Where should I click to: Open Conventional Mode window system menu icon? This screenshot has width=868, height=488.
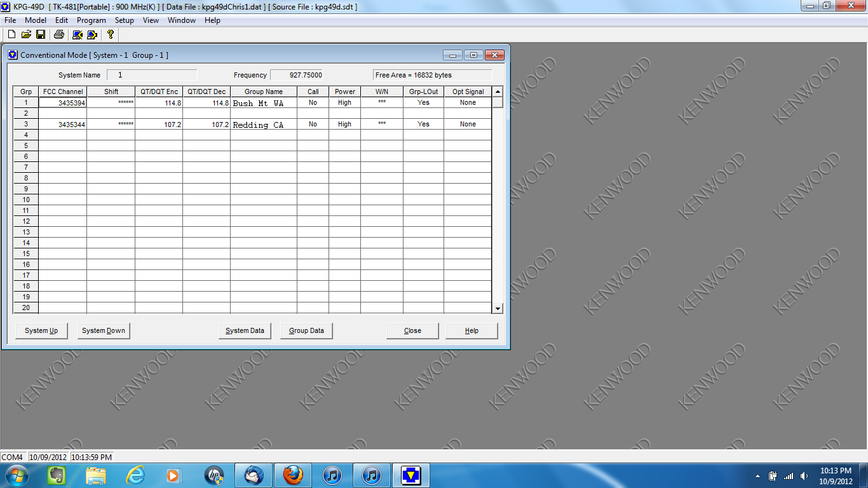[x=13, y=55]
